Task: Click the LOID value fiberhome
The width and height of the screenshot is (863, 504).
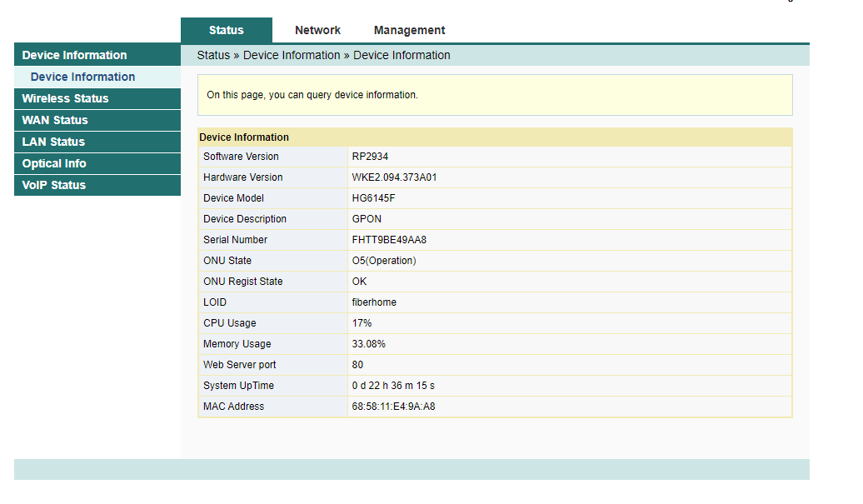Action: click(374, 302)
